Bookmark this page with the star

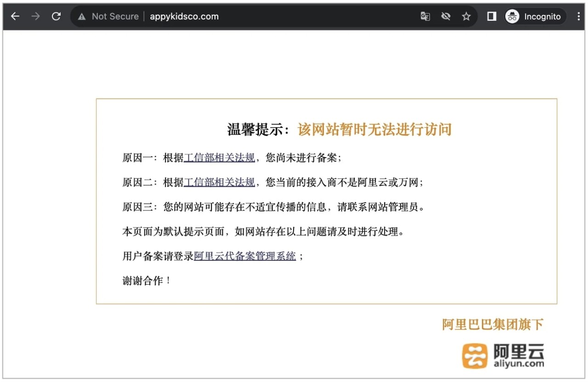point(466,17)
